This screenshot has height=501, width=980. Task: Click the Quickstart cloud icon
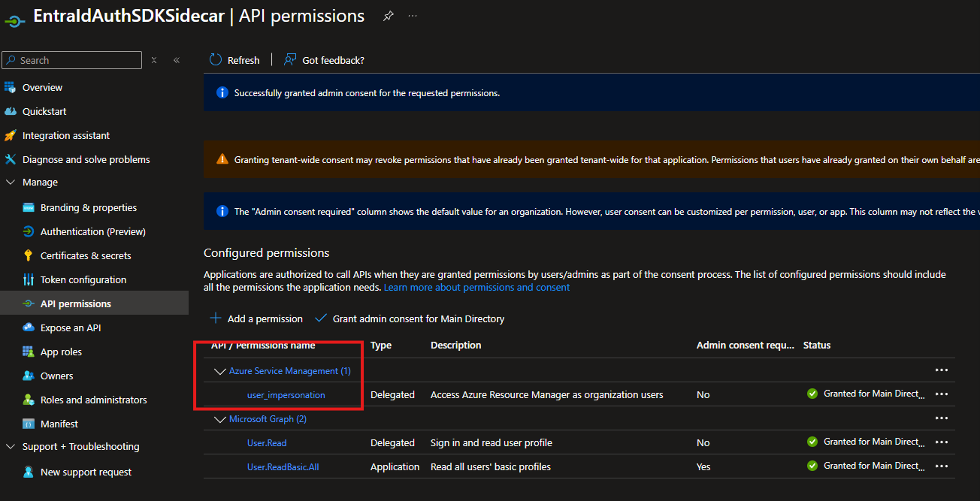[10, 111]
